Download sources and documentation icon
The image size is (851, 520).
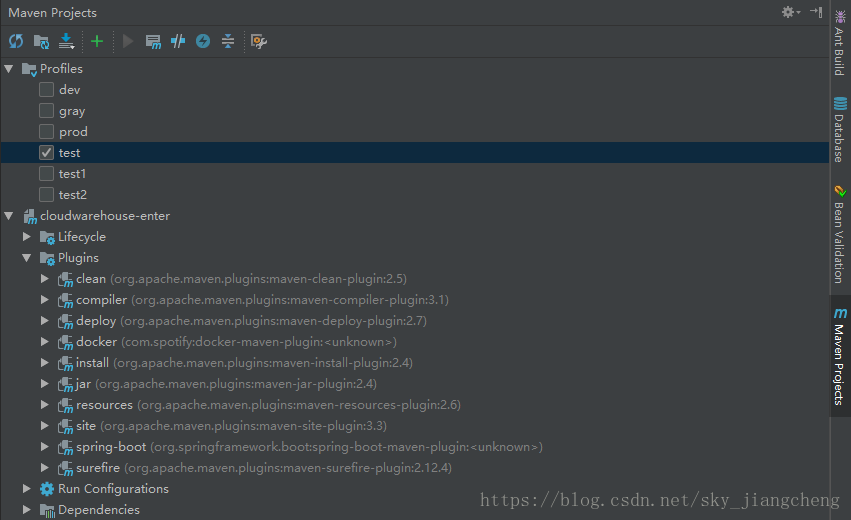[x=66, y=41]
